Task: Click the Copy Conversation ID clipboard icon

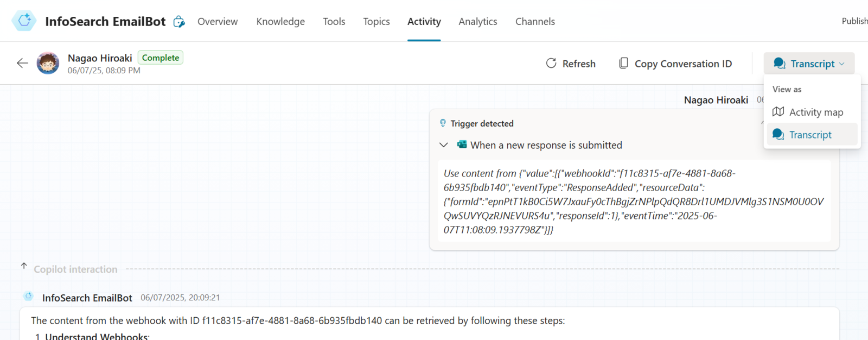Action: 624,64
